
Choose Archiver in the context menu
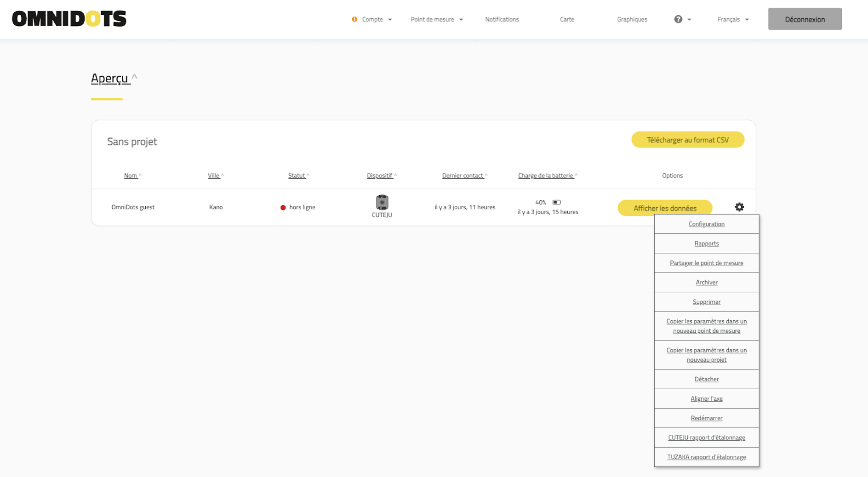(706, 283)
